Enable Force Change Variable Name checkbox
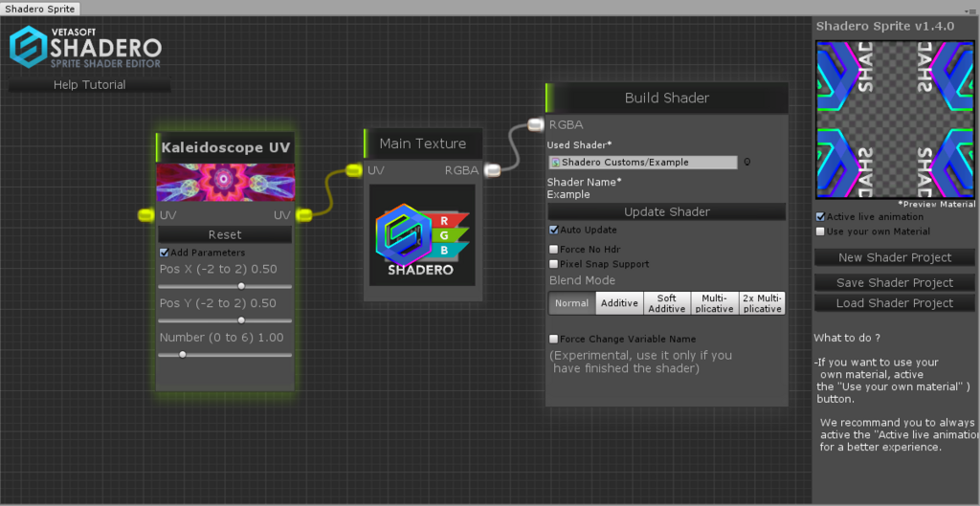The image size is (980, 506). [554, 340]
